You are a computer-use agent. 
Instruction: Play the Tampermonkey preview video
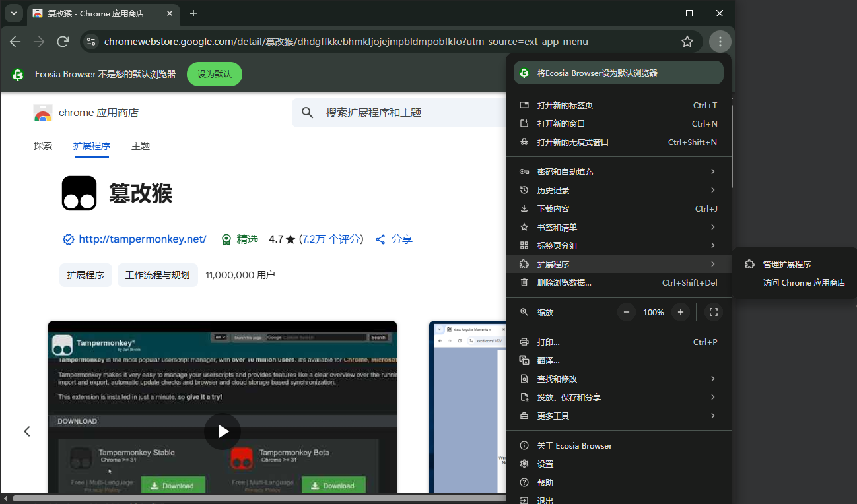click(223, 431)
